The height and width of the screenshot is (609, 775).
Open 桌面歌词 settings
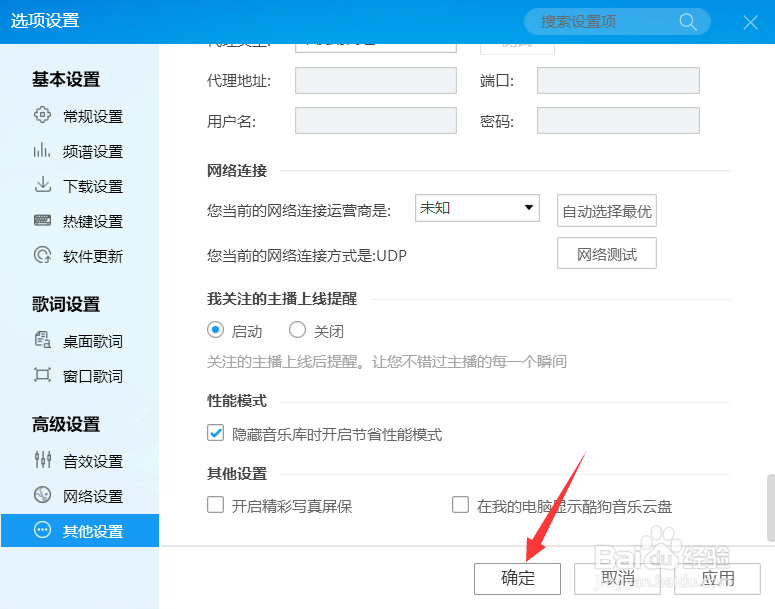click(x=93, y=342)
